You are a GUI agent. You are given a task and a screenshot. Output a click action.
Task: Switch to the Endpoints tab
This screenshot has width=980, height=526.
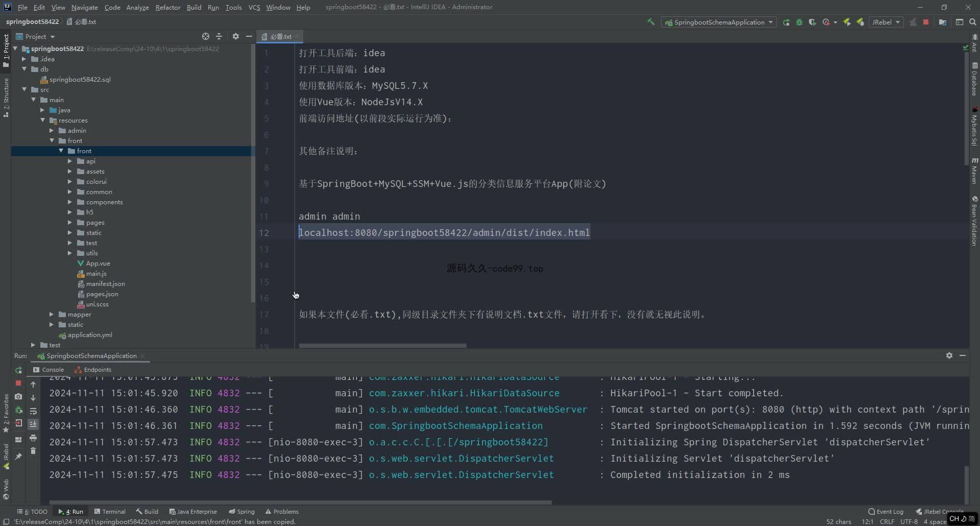tap(93, 370)
